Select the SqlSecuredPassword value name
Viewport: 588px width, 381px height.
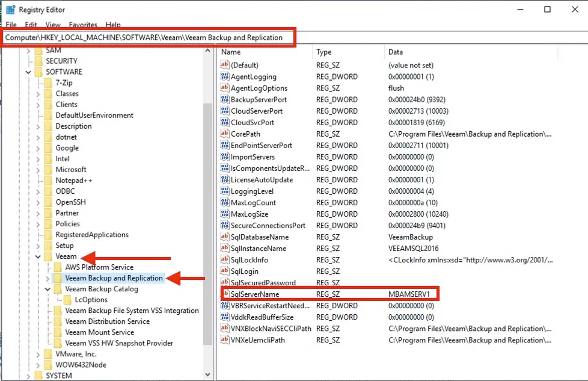[263, 282]
